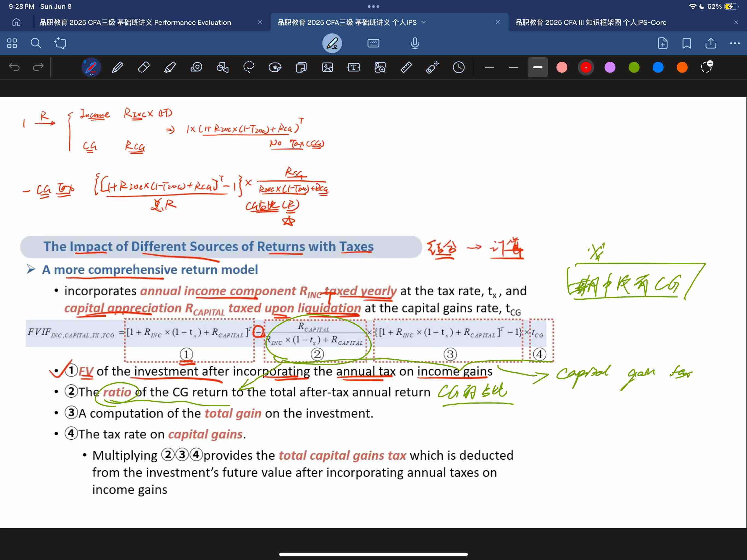Switch to keyboard text mode
Screen dimensions: 747x560
coord(373,43)
